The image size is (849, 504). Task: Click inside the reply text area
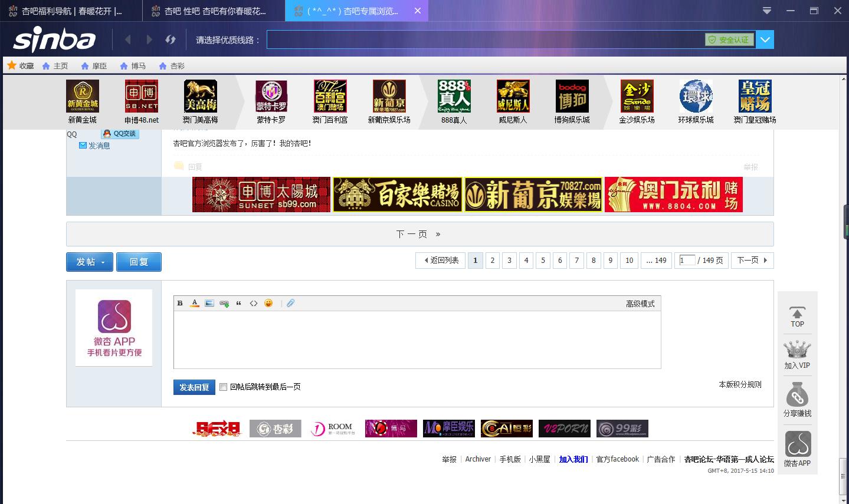tap(417, 340)
